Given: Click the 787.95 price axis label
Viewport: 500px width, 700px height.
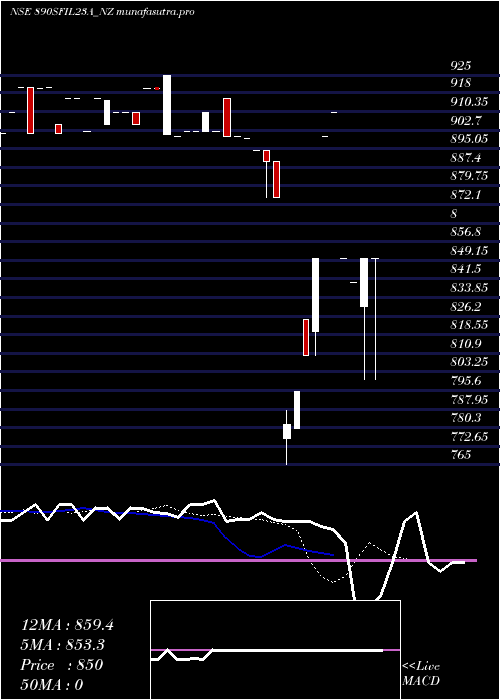Looking at the screenshot, I should click(469, 399).
